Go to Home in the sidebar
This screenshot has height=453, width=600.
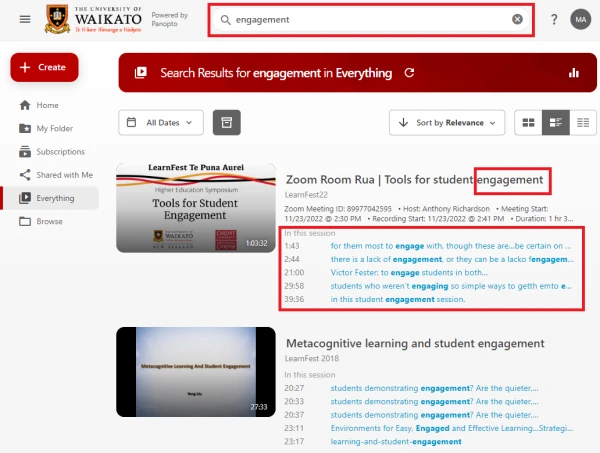(x=47, y=105)
